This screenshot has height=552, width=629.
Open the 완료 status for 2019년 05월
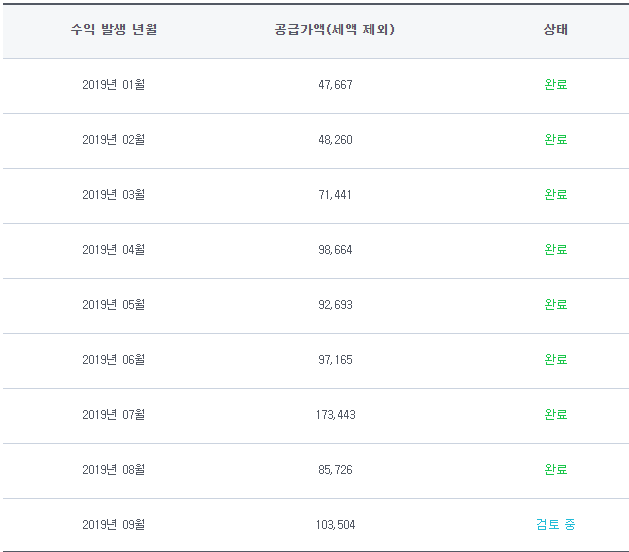(x=555, y=305)
